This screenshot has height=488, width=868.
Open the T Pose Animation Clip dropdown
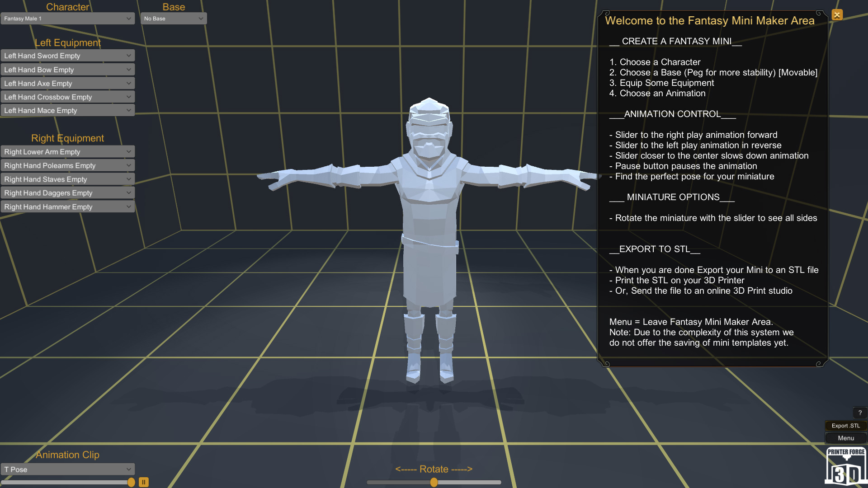click(68, 469)
